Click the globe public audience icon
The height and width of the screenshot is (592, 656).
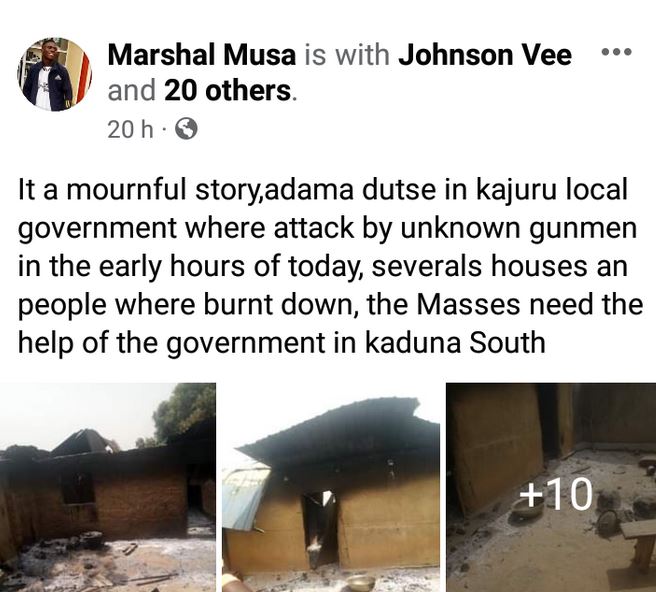pyautogui.click(x=186, y=129)
